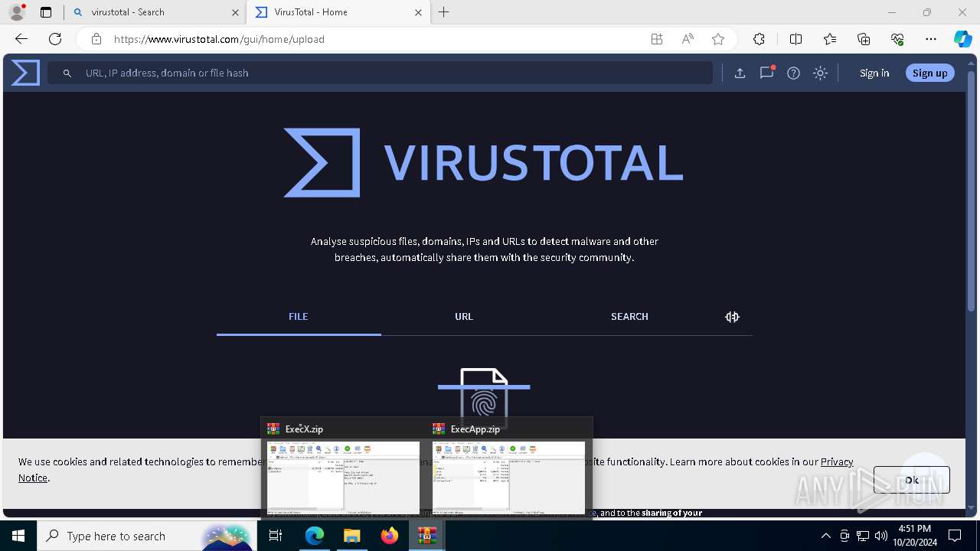980x551 pixels.
Task: Open the Windows Start menu
Action: point(18,536)
